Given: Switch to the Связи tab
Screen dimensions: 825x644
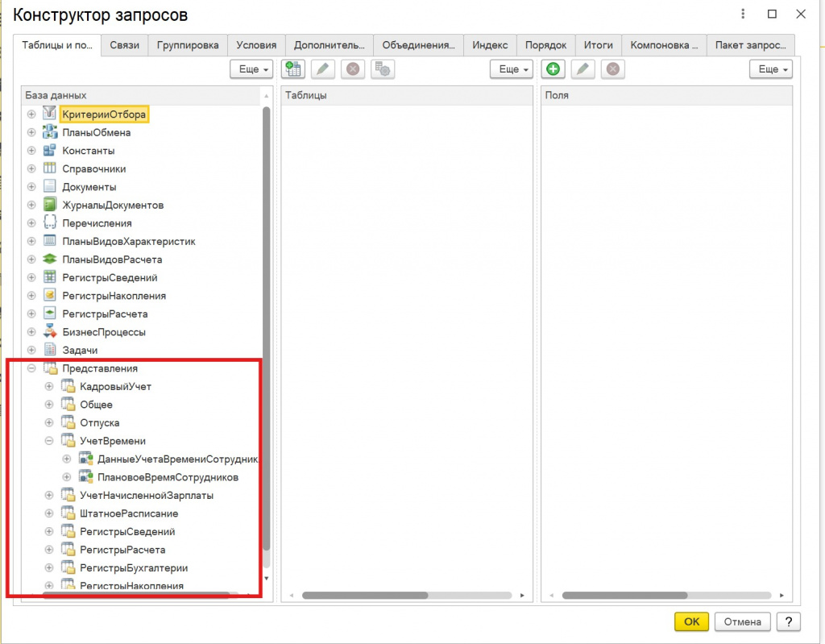Looking at the screenshot, I should 125,45.
